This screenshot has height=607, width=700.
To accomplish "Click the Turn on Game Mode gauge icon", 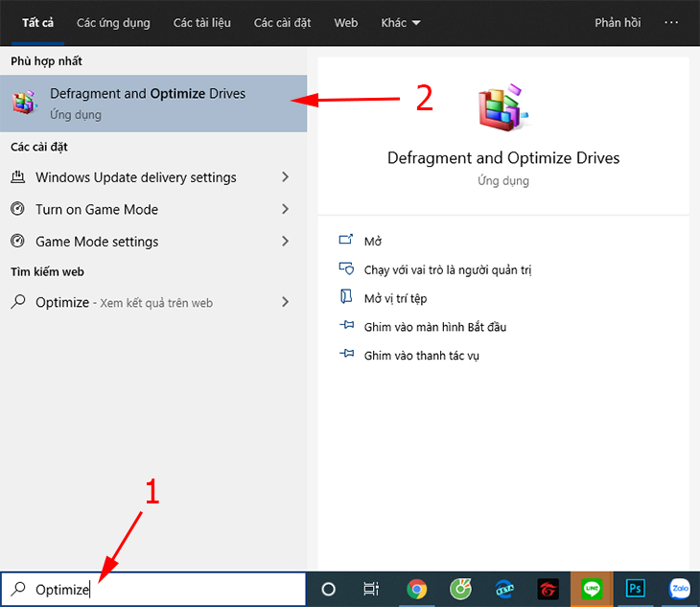I will point(17,208).
